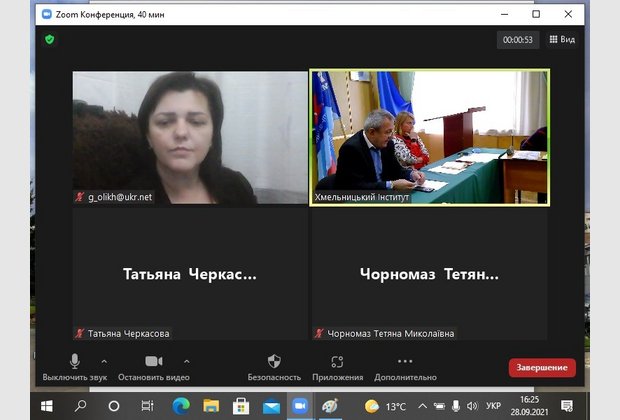The image size is (620, 420).
Task: Click the red Завершение button
Action: (x=542, y=367)
